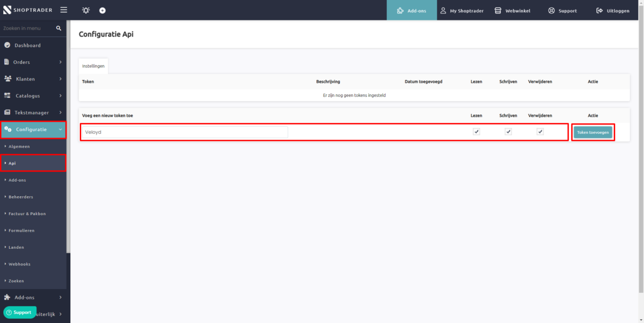Click the plus circle icon in top bar

[103, 10]
